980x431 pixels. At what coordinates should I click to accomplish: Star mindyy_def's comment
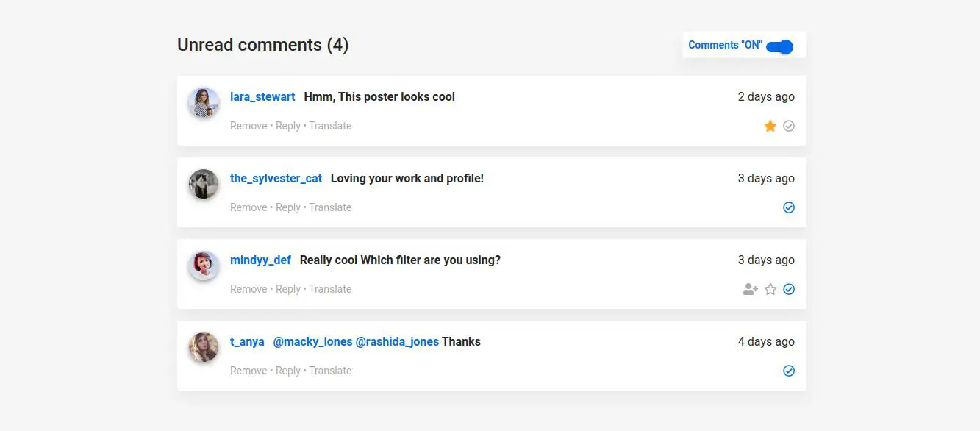pyautogui.click(x=770, y=290)
